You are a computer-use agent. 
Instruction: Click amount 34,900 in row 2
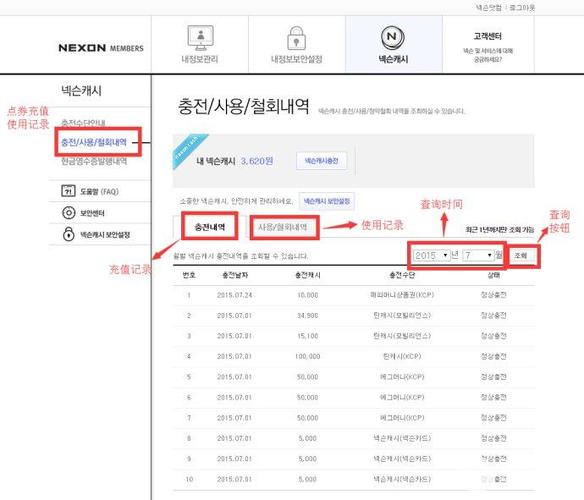point(308,316)
